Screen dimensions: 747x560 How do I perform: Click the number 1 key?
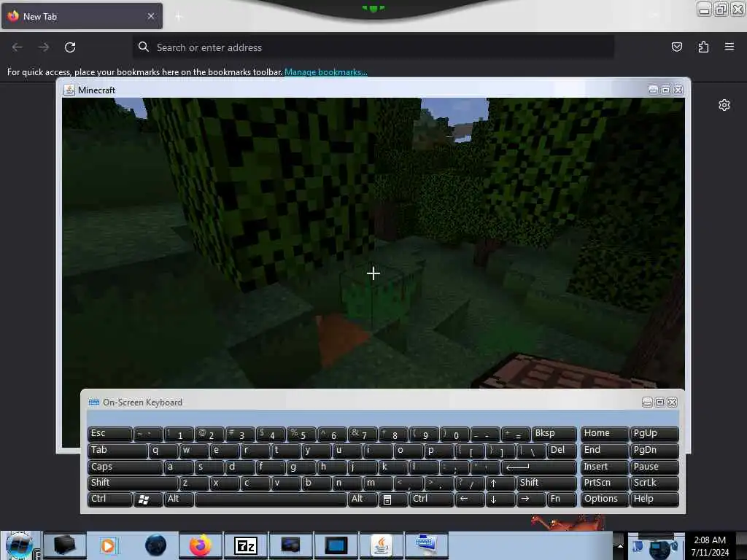[179, 433]
